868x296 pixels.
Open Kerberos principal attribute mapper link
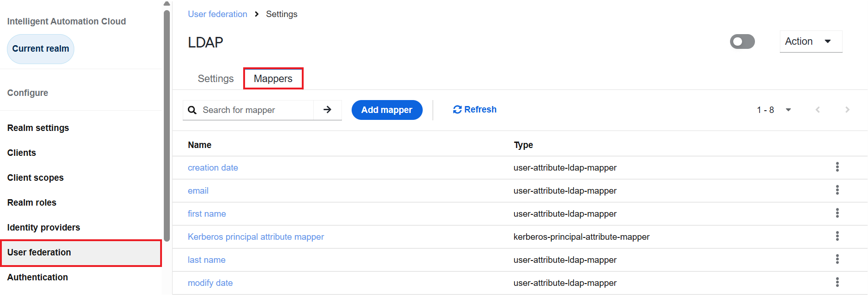256,237
